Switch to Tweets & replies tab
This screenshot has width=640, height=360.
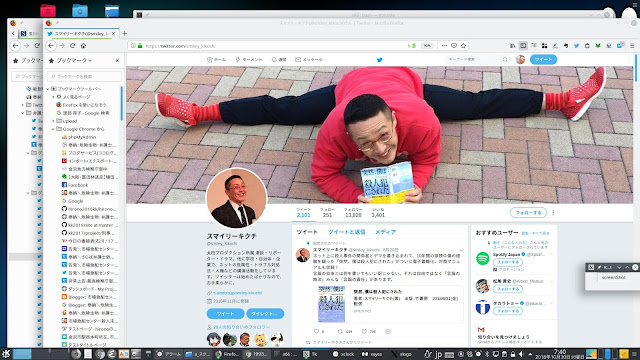pyautogui.click(x=347, y=232)
